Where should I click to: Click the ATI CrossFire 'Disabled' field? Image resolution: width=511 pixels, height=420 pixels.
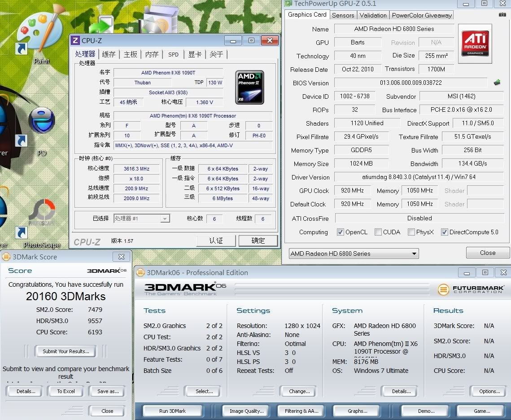(x=419, y=219)
